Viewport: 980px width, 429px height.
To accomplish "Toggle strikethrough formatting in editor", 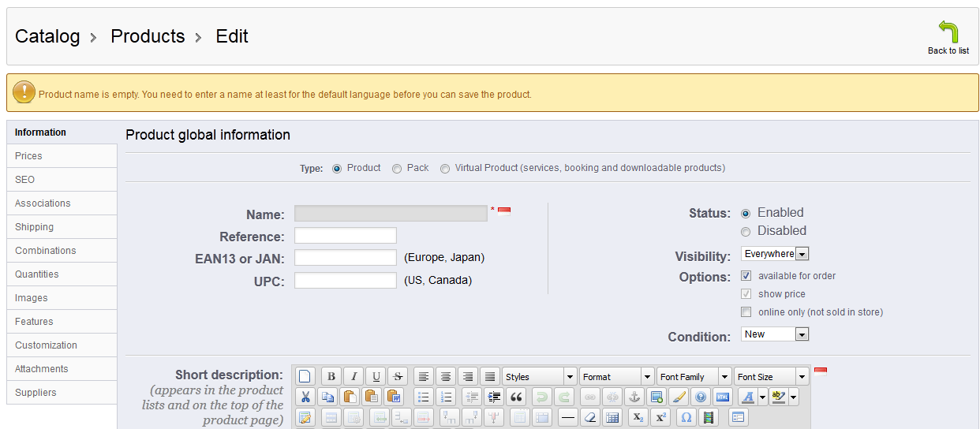I will pyautogui.click(x=398, y=376).
